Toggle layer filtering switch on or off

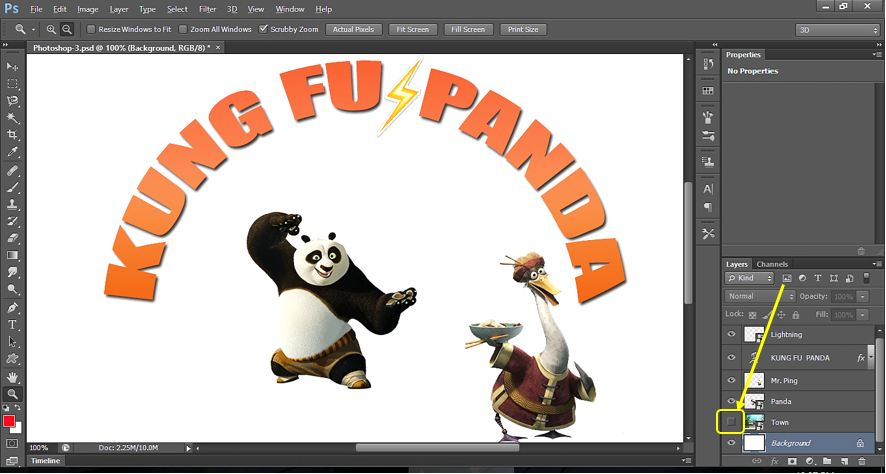point(867,278)
